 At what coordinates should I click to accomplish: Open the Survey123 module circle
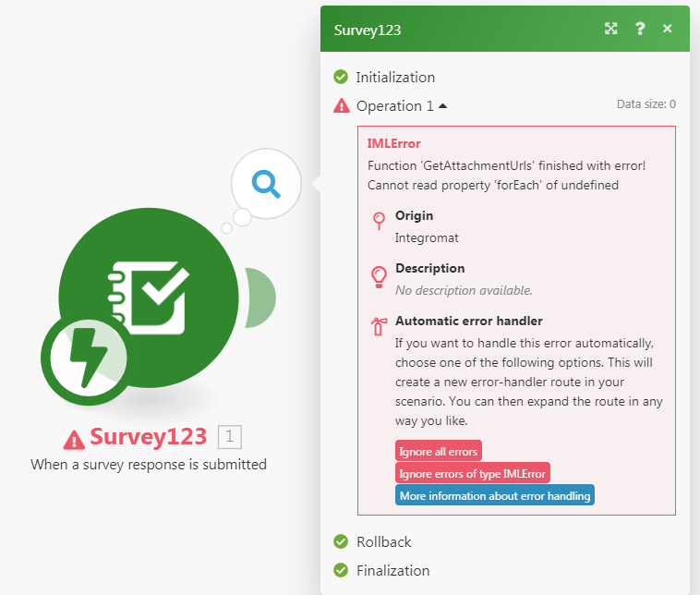tap(149, 297)
